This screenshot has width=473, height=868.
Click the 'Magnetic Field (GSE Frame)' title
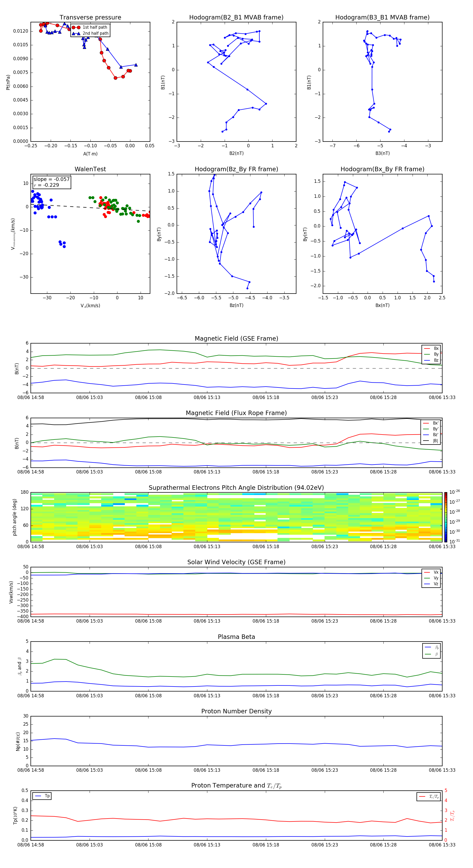coord(236,339)
